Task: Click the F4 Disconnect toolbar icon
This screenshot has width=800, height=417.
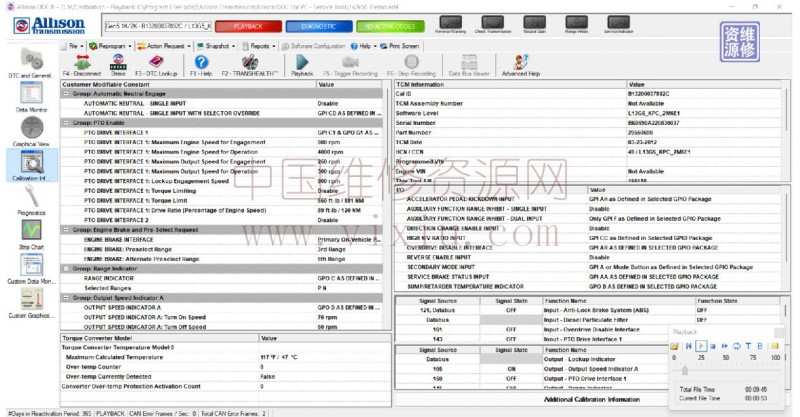Action: [82, 63]
